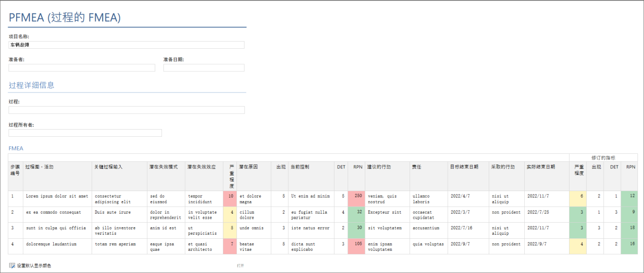Click the 准备日期 input field

204,68
